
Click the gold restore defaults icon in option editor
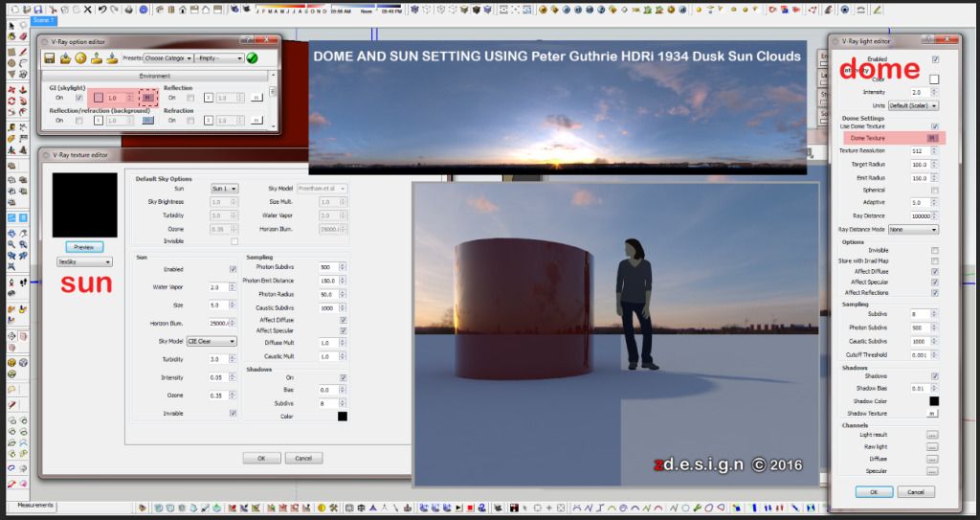80,57
